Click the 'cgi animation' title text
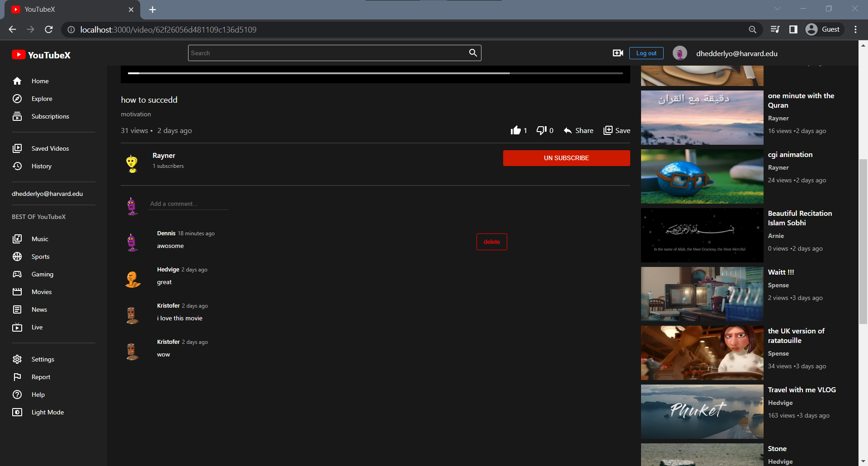 (790, 154)
